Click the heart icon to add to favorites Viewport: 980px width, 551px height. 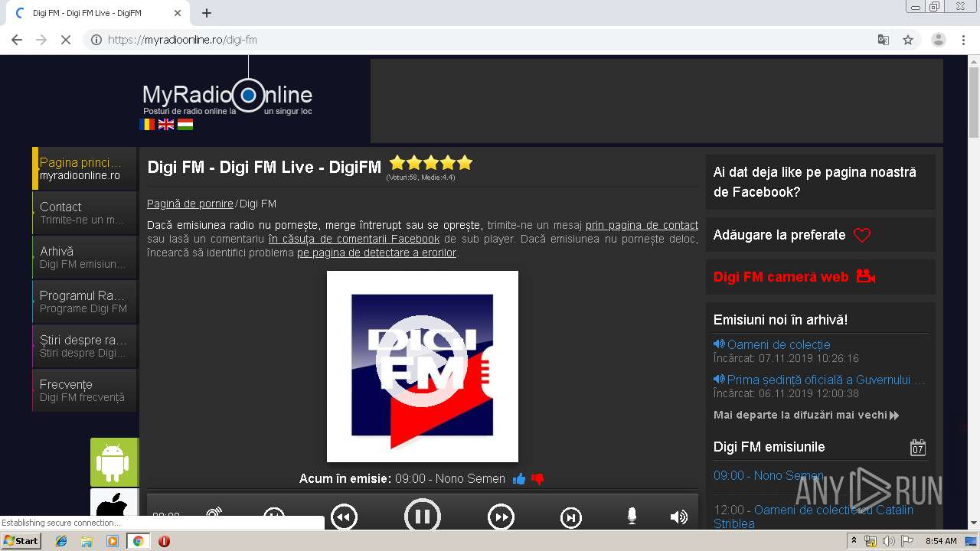click(x=862, y=236)
